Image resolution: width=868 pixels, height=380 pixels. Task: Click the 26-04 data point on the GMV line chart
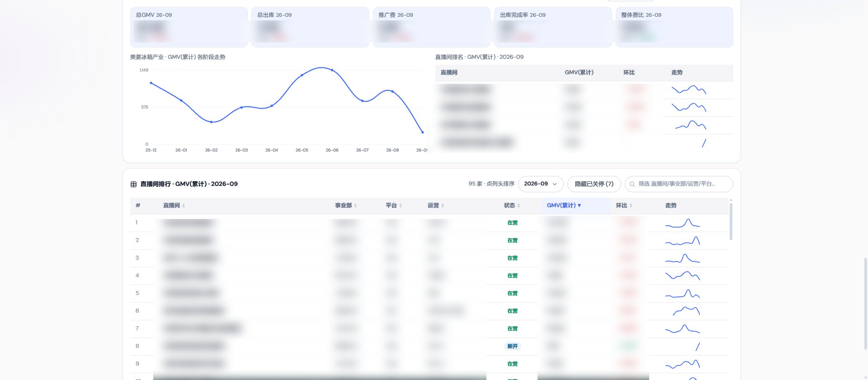tap(272, 106)
